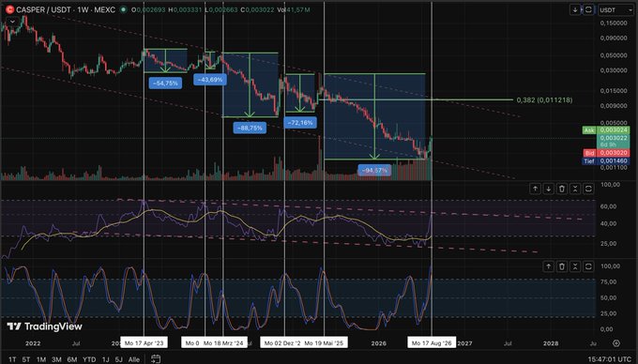
Task: Select the 1M time range
Action: click(41, 359)
